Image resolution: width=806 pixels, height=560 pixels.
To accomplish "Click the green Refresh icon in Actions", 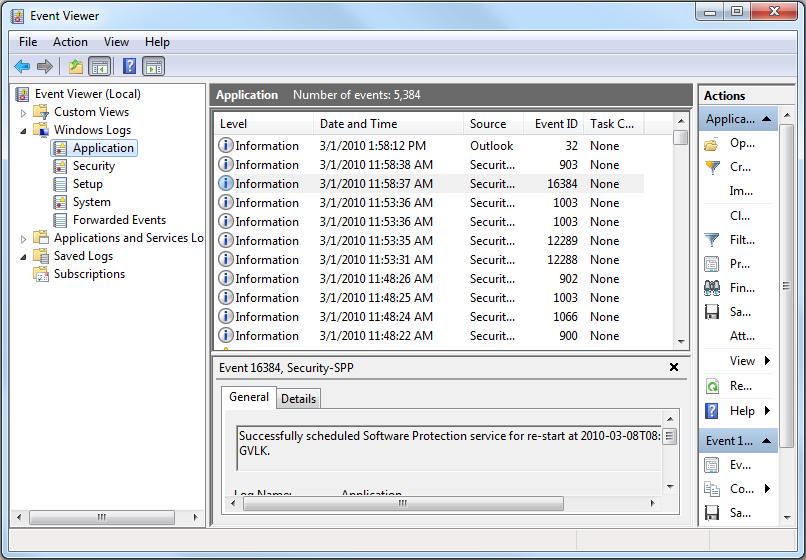I will 712,386.
